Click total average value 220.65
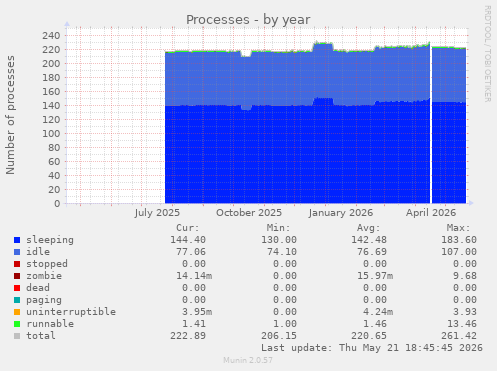This screenshot has height=371, width=497. [x=369, y=336]
